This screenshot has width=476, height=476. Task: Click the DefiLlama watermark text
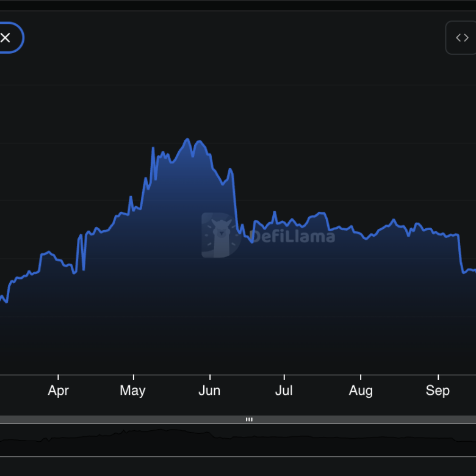(292, 236)
